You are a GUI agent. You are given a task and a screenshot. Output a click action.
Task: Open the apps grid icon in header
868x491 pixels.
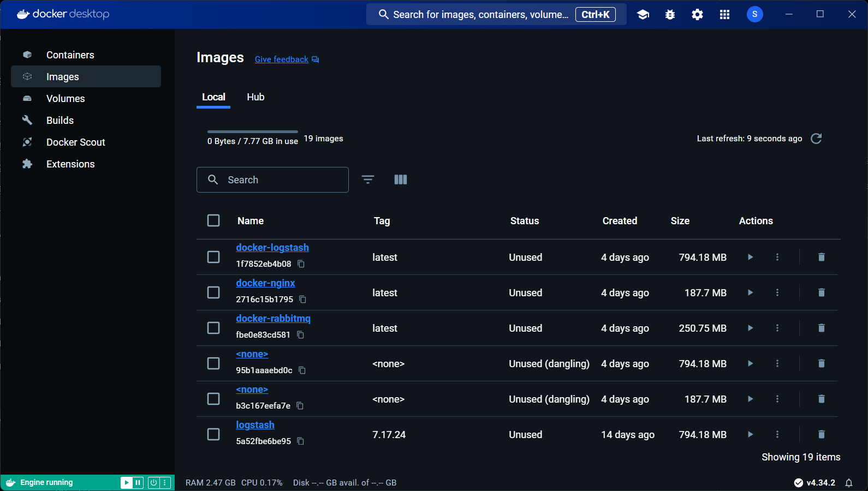point(724,15)
